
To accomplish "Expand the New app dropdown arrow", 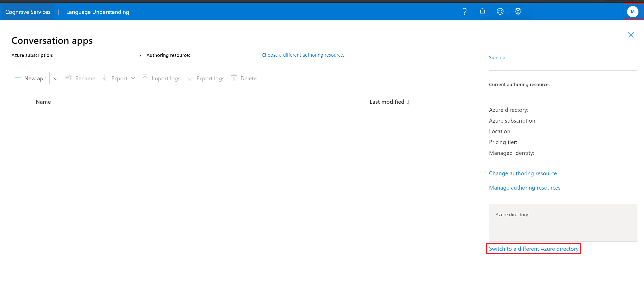I will (56, 79).
